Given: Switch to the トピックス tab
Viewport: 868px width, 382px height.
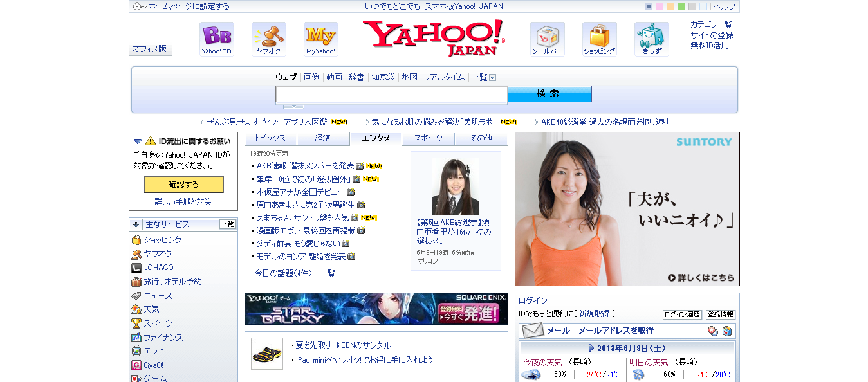Looking at the screenshot, I should (270, 138).
